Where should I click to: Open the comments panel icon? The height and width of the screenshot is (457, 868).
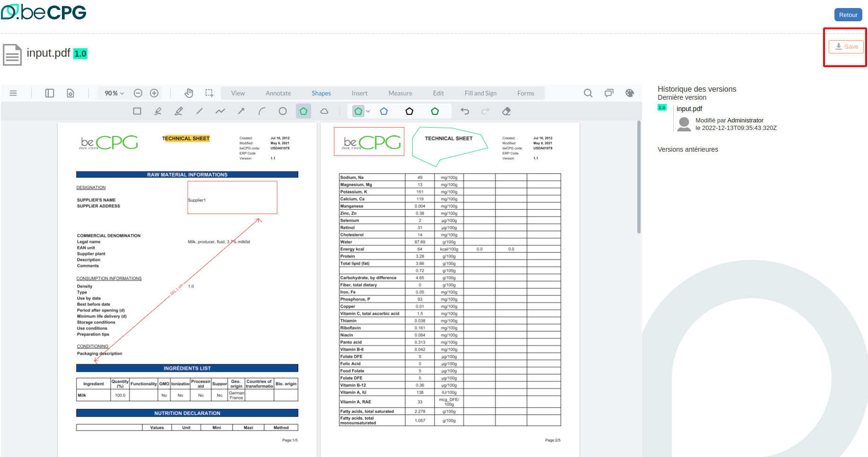tap(609, 93)
